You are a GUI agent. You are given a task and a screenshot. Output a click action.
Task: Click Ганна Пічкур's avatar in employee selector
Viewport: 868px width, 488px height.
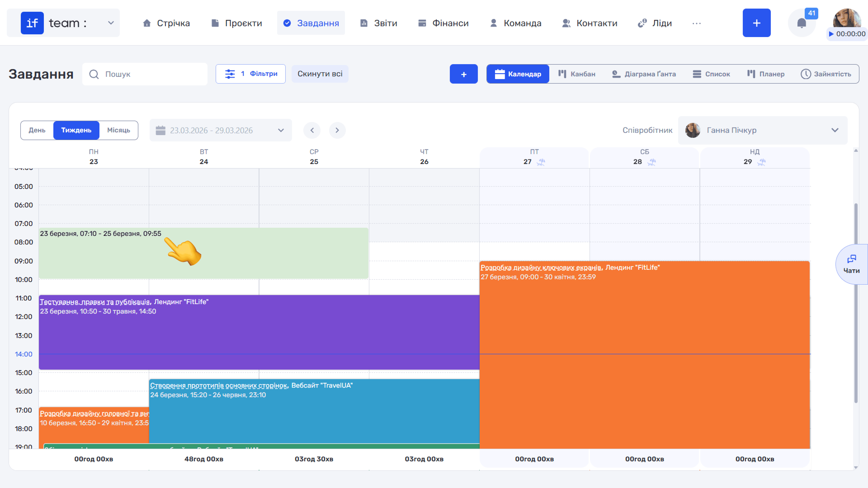pos(693,130)
